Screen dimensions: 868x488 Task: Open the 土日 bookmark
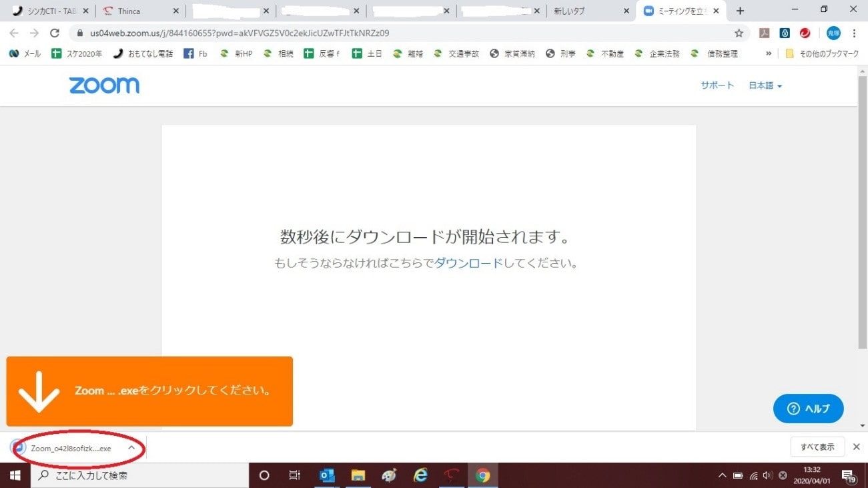point(367,54)
